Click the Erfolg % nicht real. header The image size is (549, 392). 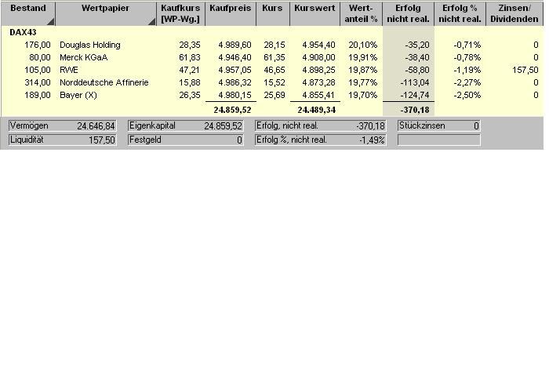[x=460, y=13]
